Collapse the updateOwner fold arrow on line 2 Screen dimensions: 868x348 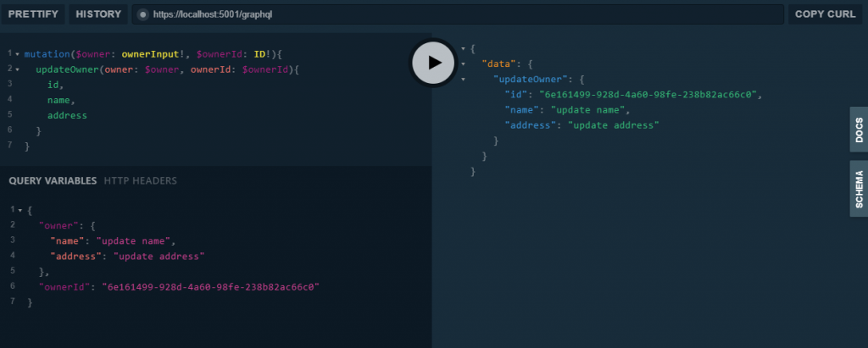tap(17, 69)
